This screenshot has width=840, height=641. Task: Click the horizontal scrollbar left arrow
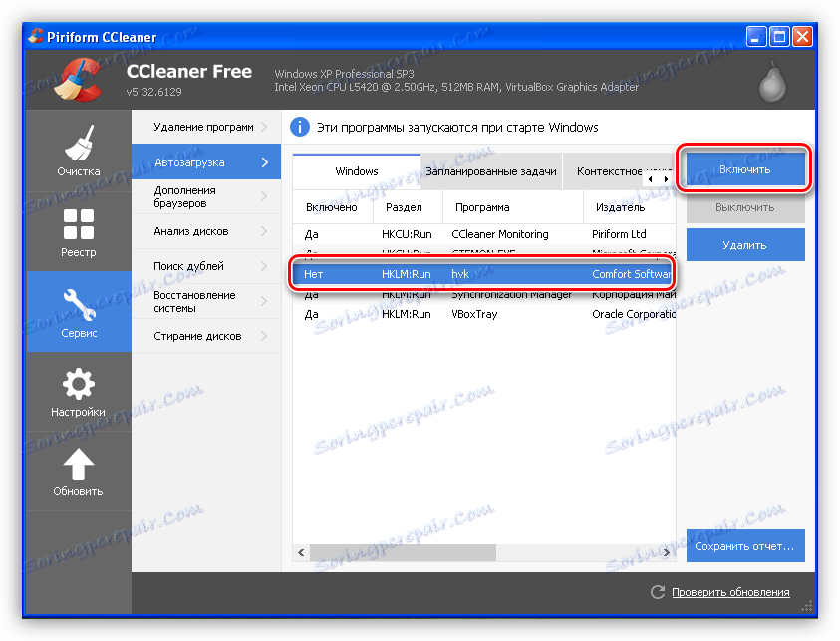coord(301,552)
